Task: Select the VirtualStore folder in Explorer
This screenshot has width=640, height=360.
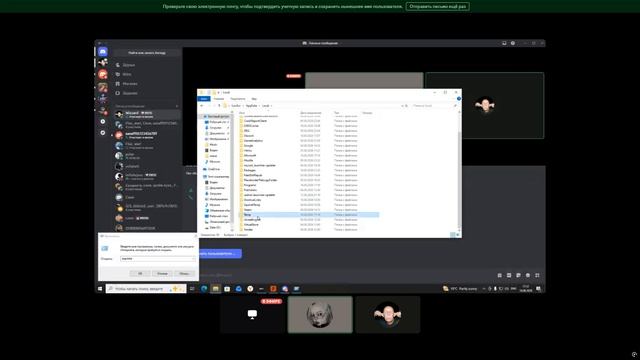Action: (x=251, y=224)
